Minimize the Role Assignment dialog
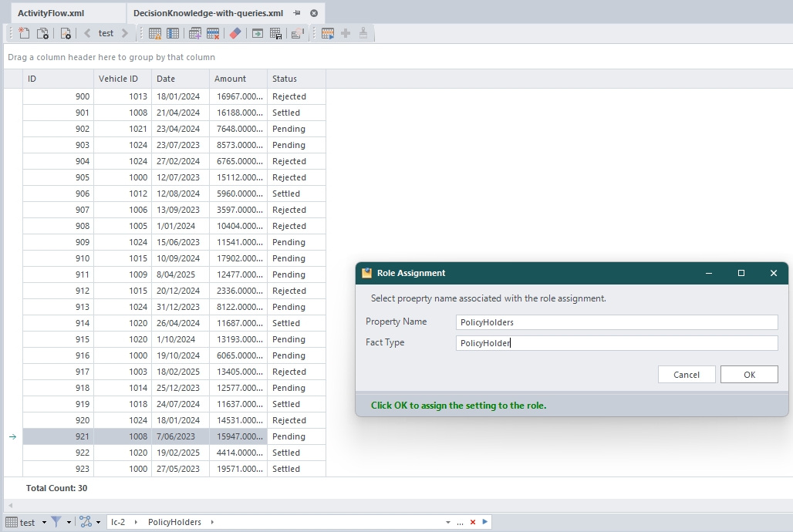The image size is (793, 532). pos(709,273)
